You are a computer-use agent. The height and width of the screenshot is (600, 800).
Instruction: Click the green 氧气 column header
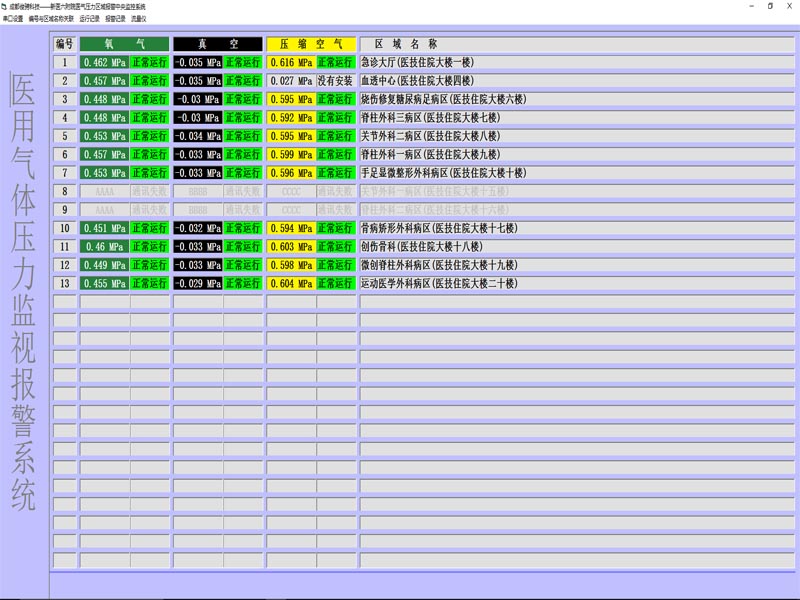click(124, 44)
